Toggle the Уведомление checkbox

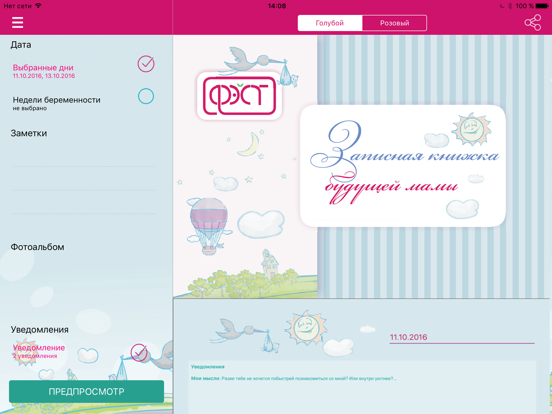point(139,352)
